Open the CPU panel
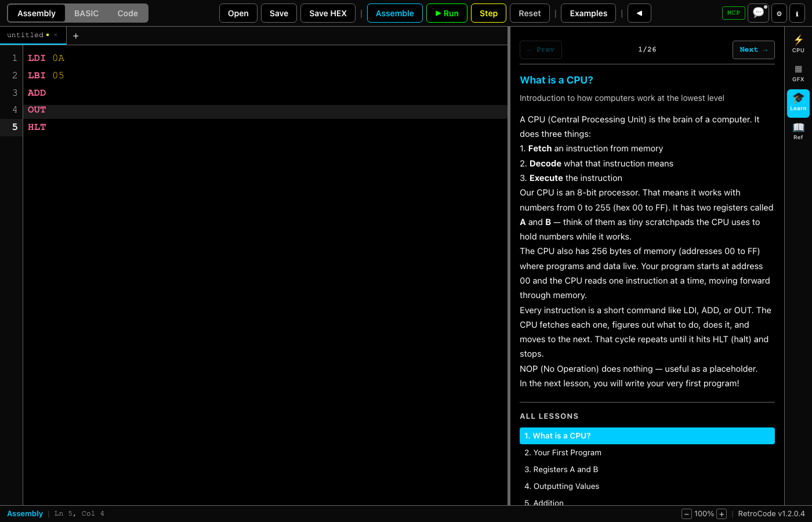Screen dimensions: 812x522 point(798,43)
